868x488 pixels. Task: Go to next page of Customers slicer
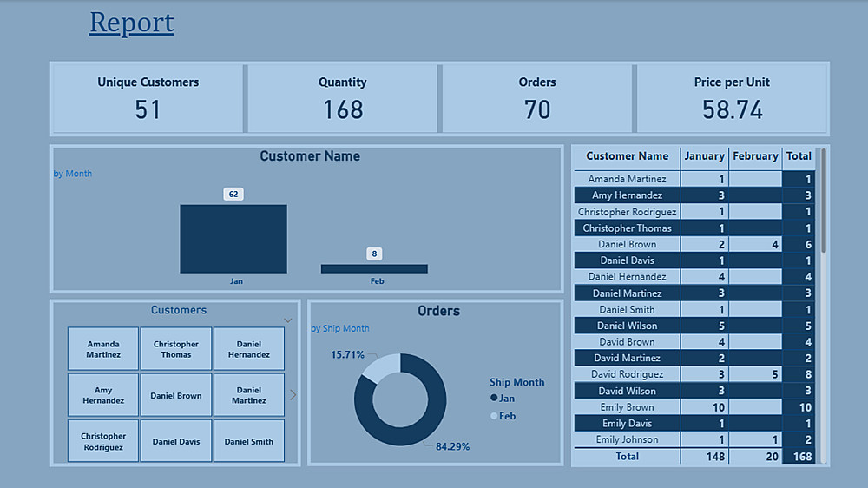[x=293, y=394]
